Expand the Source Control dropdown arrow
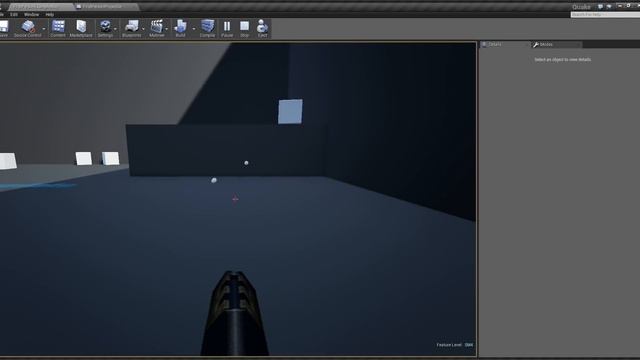Screen dimensions: 640x360 [x=44, y=29]
